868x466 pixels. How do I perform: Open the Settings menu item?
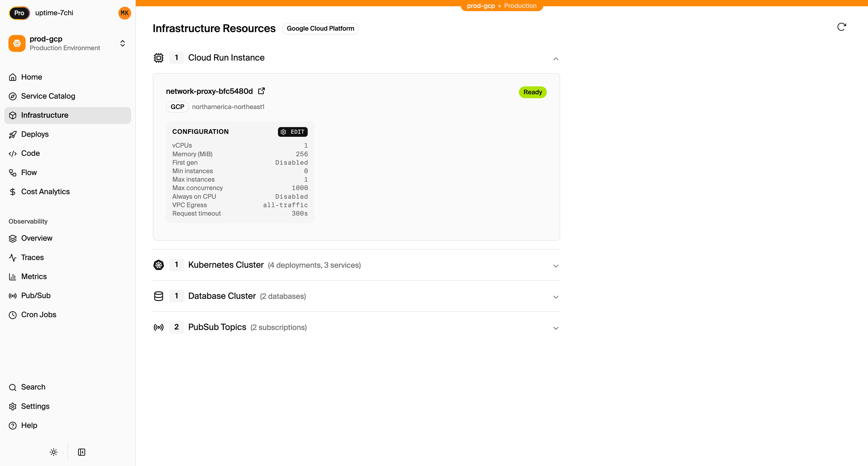pos(35,406)
